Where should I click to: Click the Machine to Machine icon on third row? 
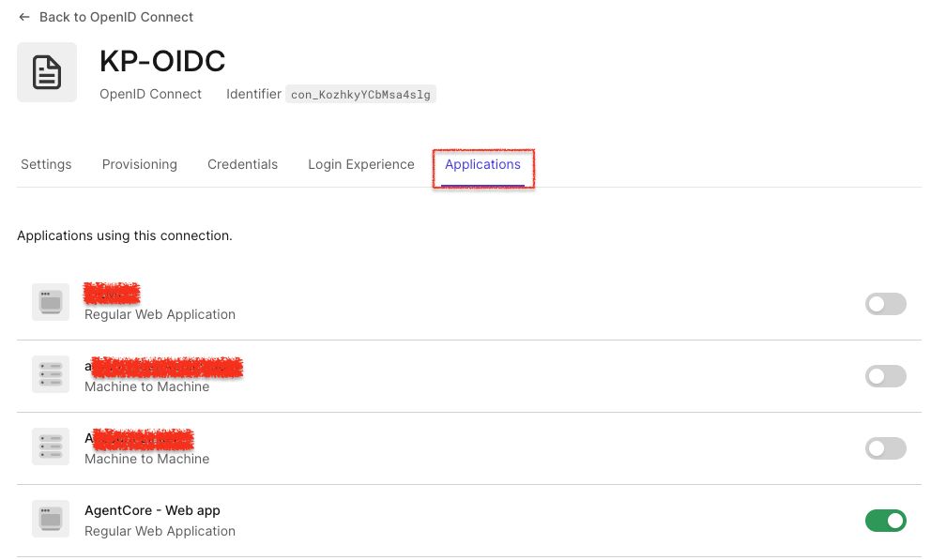pyautogui.click(x=50, y=446)
